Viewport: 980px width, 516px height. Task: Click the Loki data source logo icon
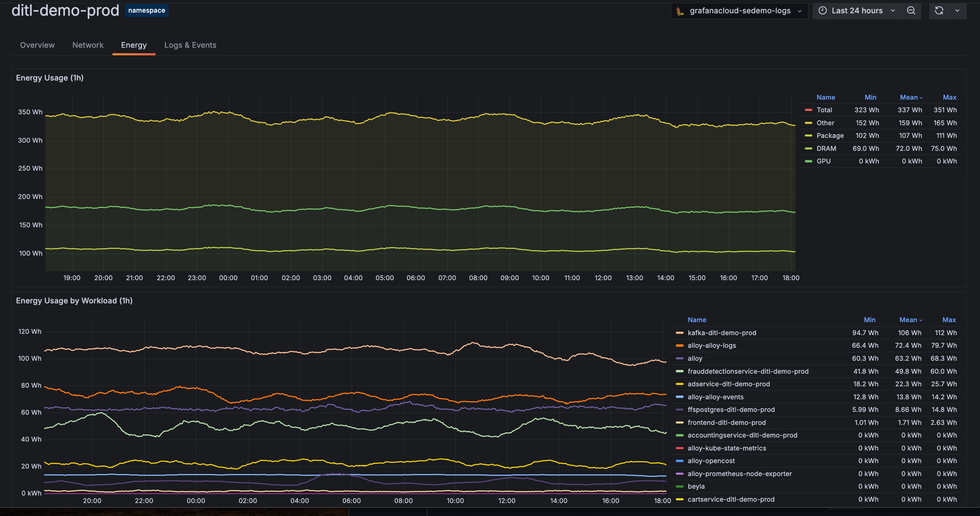(680, 11)
